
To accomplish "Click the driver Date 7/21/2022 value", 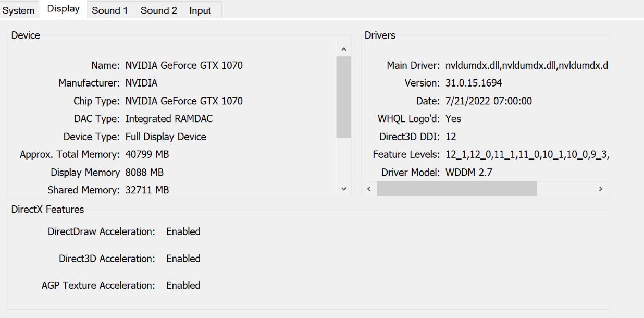I will pos(488,101).
